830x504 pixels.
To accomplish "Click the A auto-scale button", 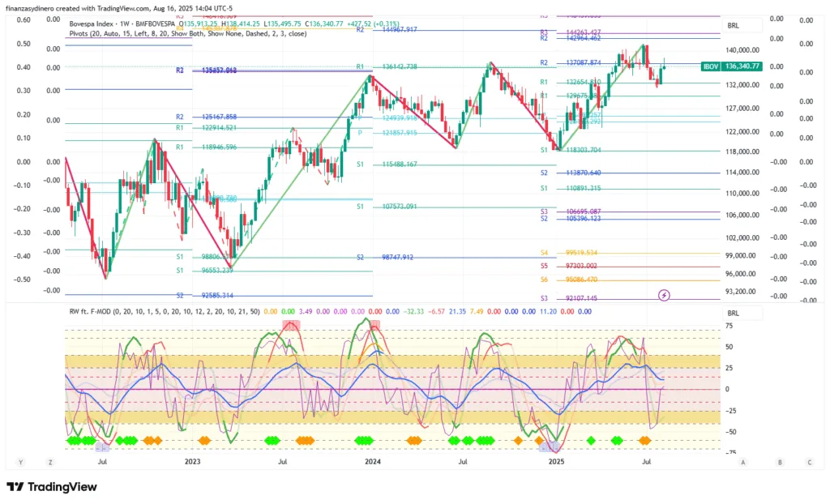I will pyautogui.click(x=743, y=462).
